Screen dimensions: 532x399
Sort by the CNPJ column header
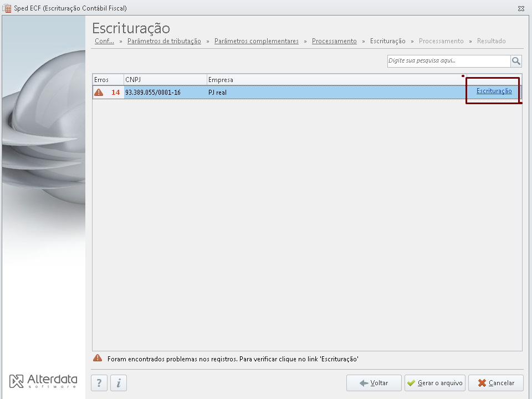165,80
